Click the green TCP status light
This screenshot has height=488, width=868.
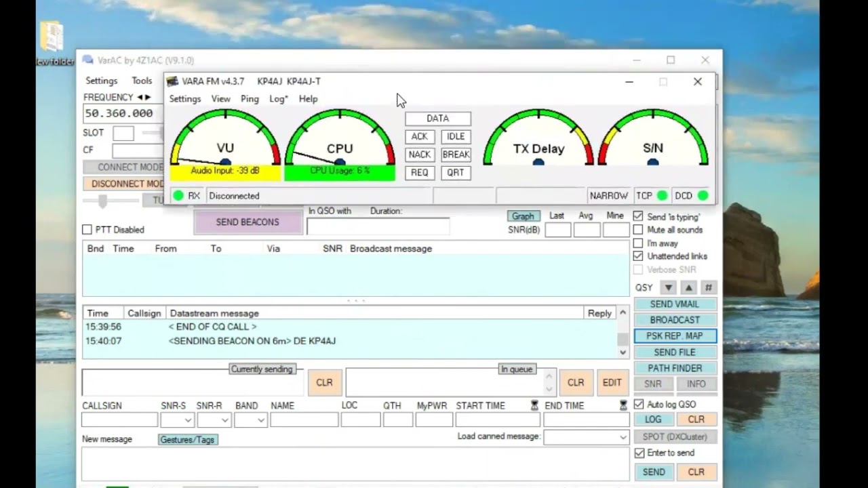(661, 196)
